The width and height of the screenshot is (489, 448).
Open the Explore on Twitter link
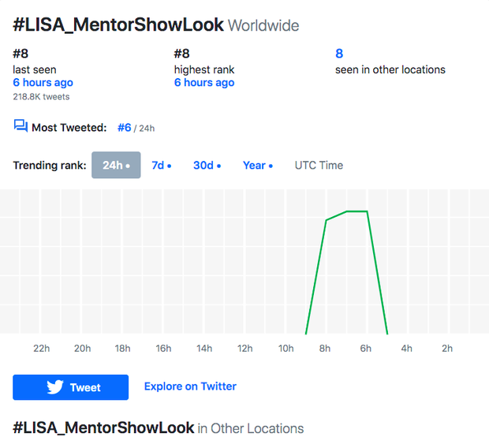point(190,386)
